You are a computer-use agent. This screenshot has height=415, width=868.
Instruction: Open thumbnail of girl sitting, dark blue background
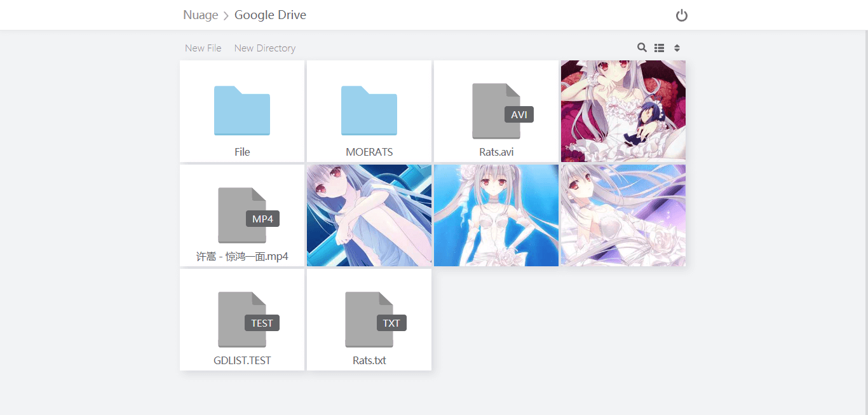pyautogui.click(x=369, y=215)
